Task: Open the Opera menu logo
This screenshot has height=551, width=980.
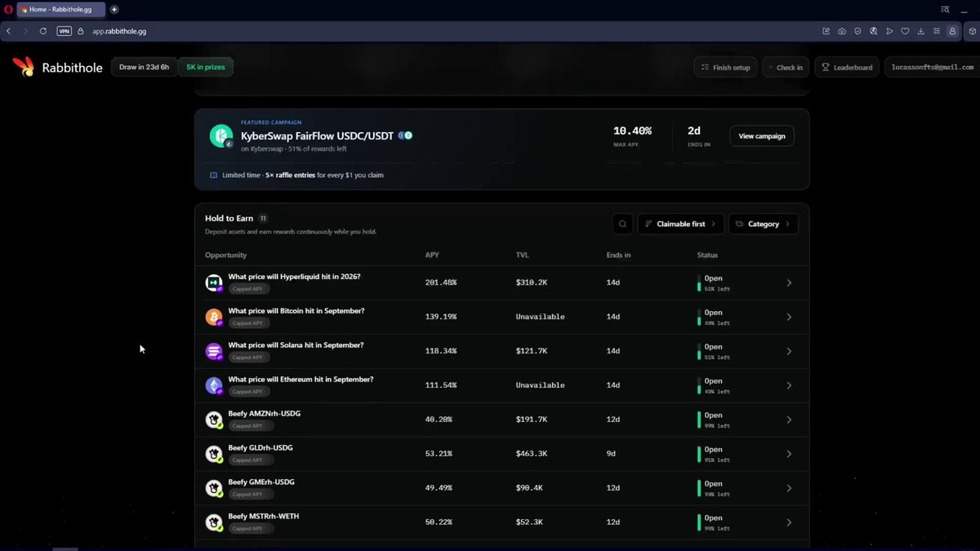Action: point(8,9)
